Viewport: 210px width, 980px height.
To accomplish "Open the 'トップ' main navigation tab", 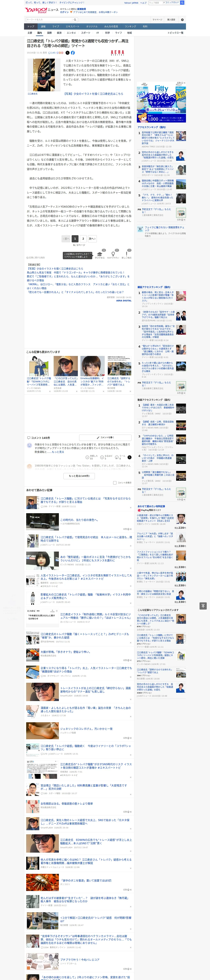I will [31, 26].
